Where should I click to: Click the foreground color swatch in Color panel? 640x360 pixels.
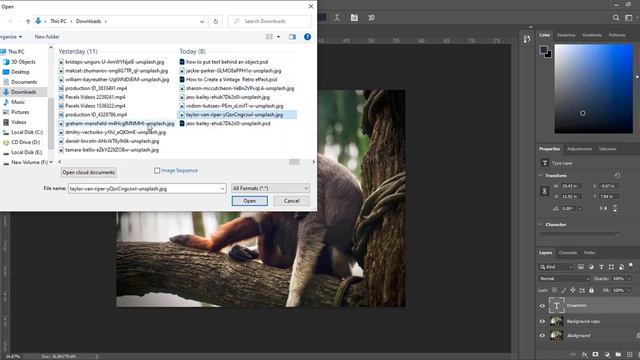[x=544, y=50]
